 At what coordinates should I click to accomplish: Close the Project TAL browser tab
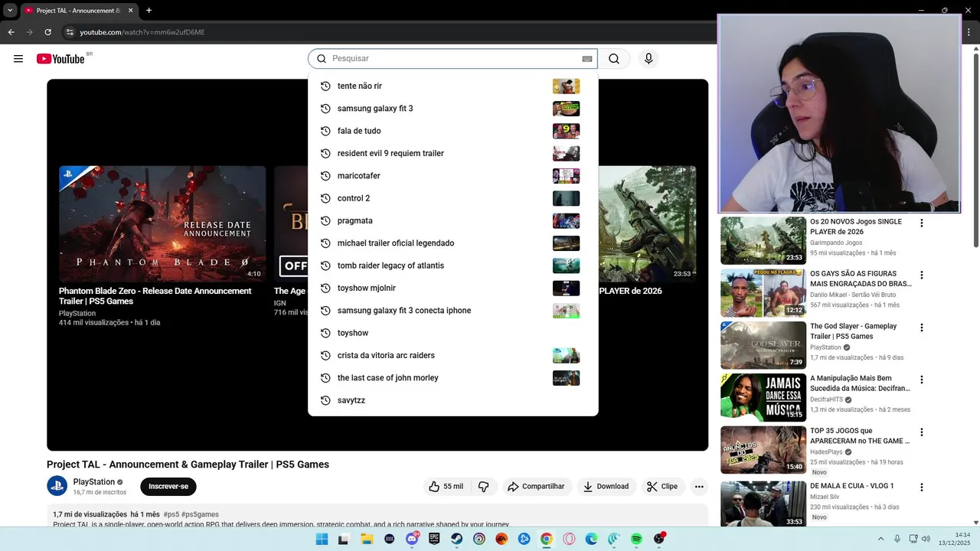pyautogui.click(x=130, y=11)
